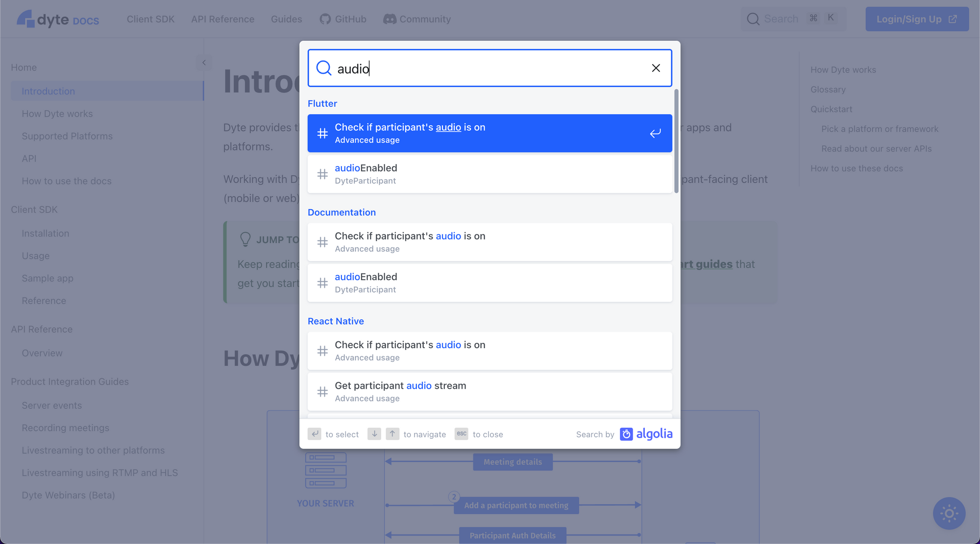Select Flutter result 'Check if participant's audio is on'
Image resolution: width=980 pixels, height=544 pixels.
point(490,133)
